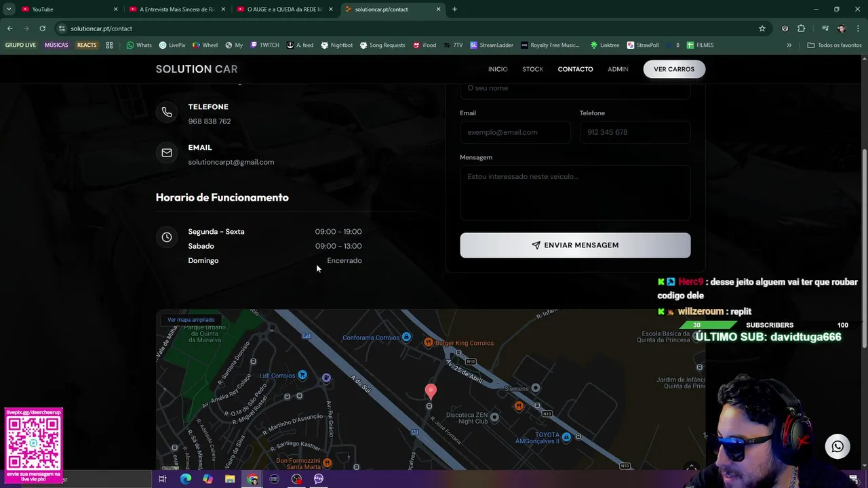Viewport: 868px width, 488px height.
Task: Click the envelope icon beside EMAIL
Action: point(167,153)
